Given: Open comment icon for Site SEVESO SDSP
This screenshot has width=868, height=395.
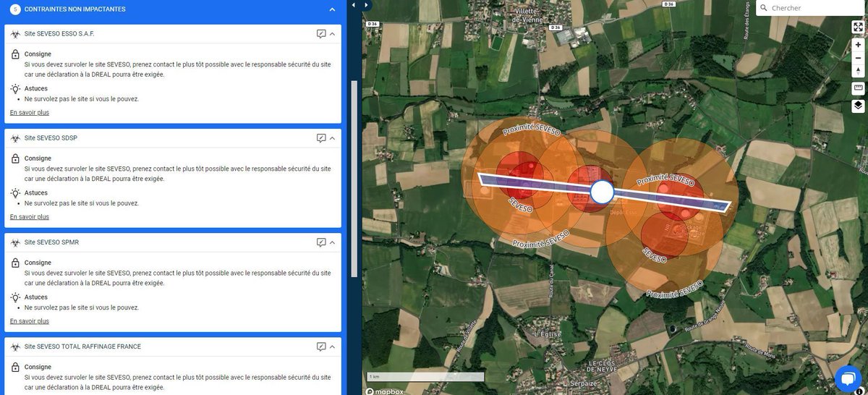Looking at the screenshot, I should pyautogui.click(x=321, y=138).
